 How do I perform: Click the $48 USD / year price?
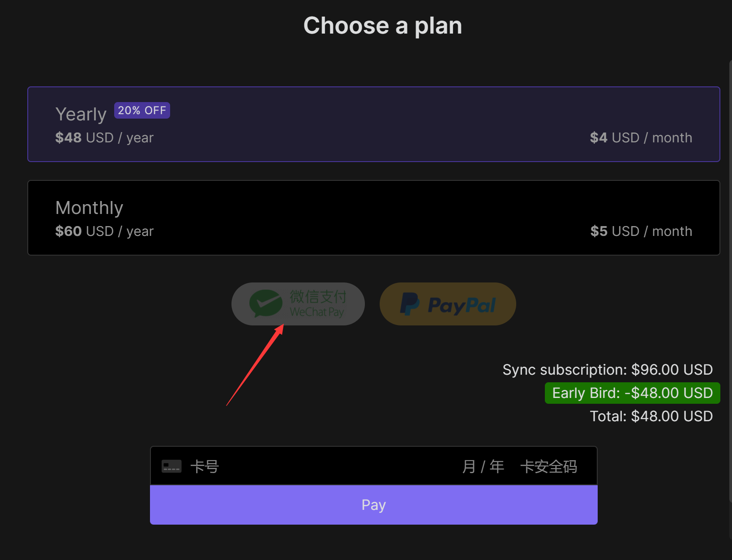(104, 138)
